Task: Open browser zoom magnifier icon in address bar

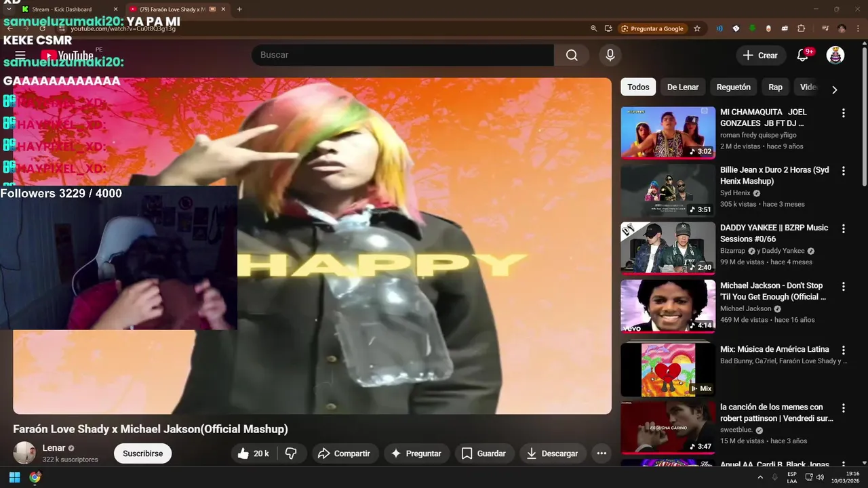Action: coord(594,28)
